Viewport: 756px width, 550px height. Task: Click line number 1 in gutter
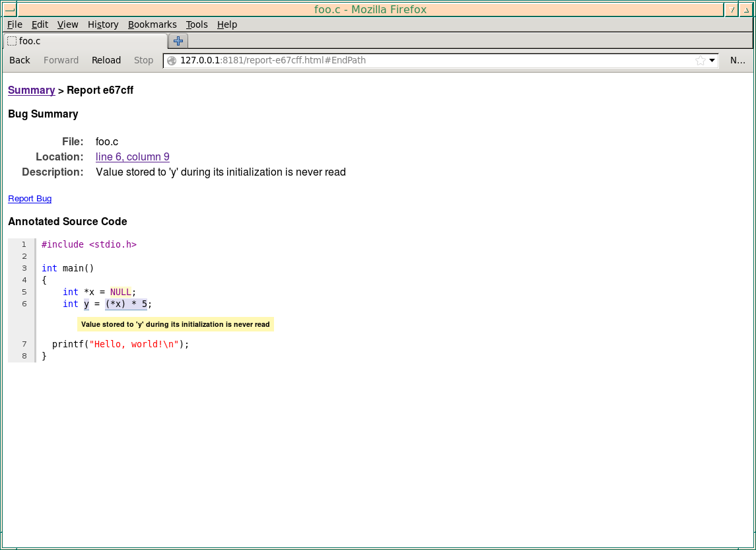(24, 244)
